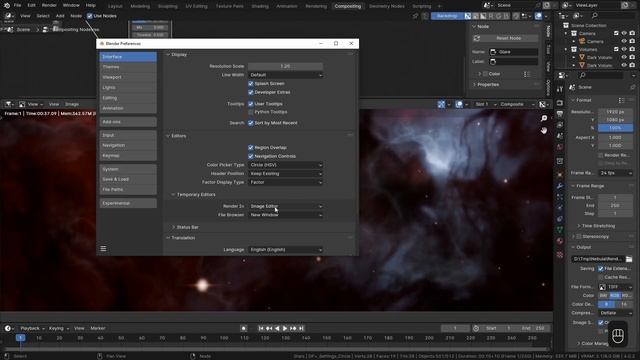Switch to the Compositing workspace tab
The image size is (640, 360).
click(348, 6)
